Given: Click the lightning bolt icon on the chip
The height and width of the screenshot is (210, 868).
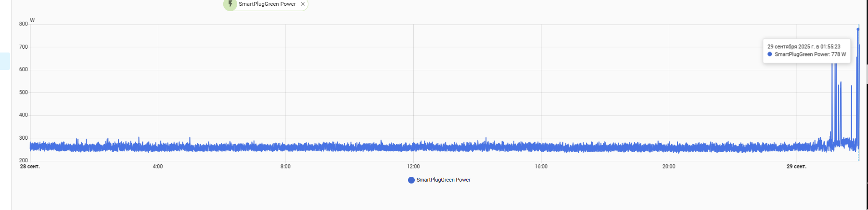Looking at the screenshot, I should click(230, 4).
